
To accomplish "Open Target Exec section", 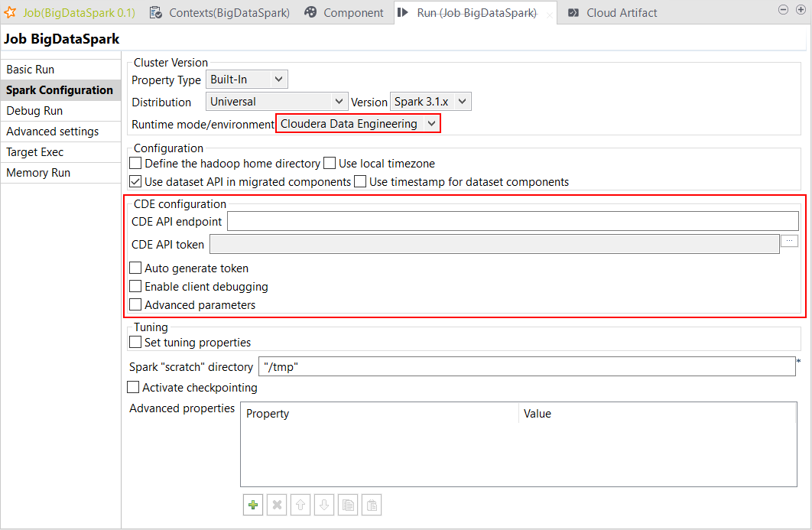I will (60, 152).
